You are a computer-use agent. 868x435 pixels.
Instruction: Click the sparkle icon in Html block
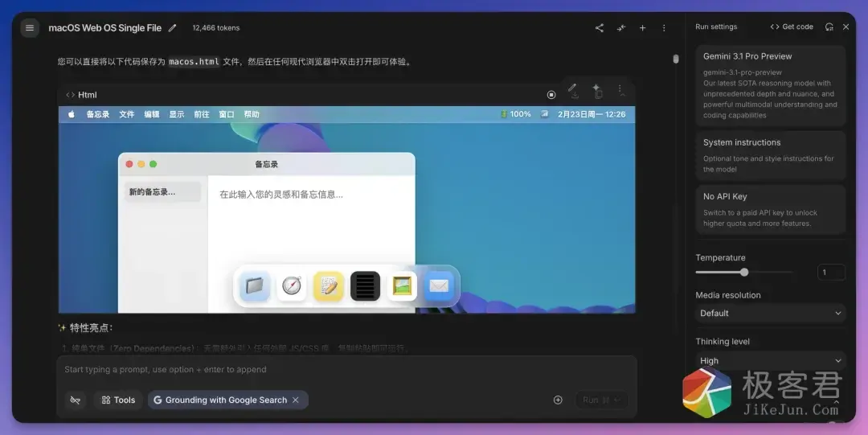click(596, 89)
